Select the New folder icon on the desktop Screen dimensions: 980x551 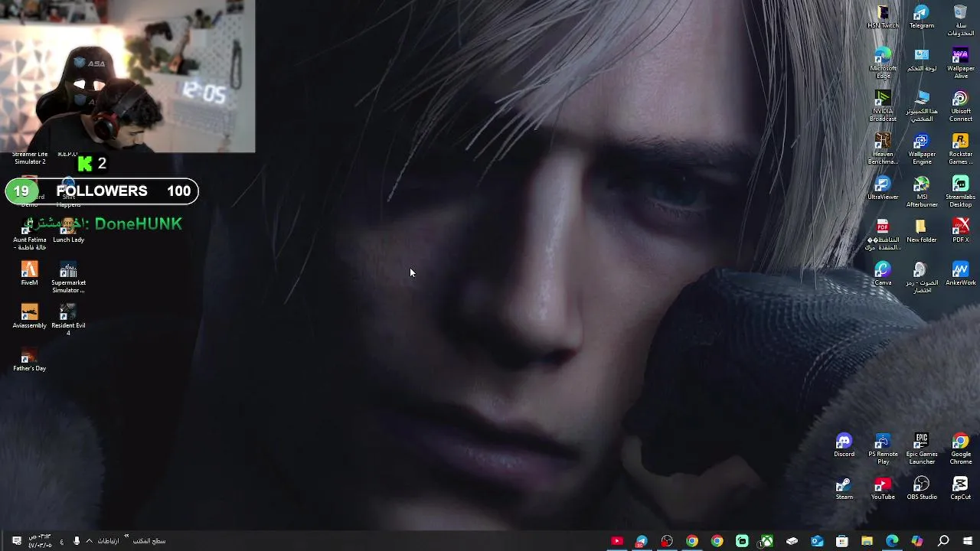(922, 231)
